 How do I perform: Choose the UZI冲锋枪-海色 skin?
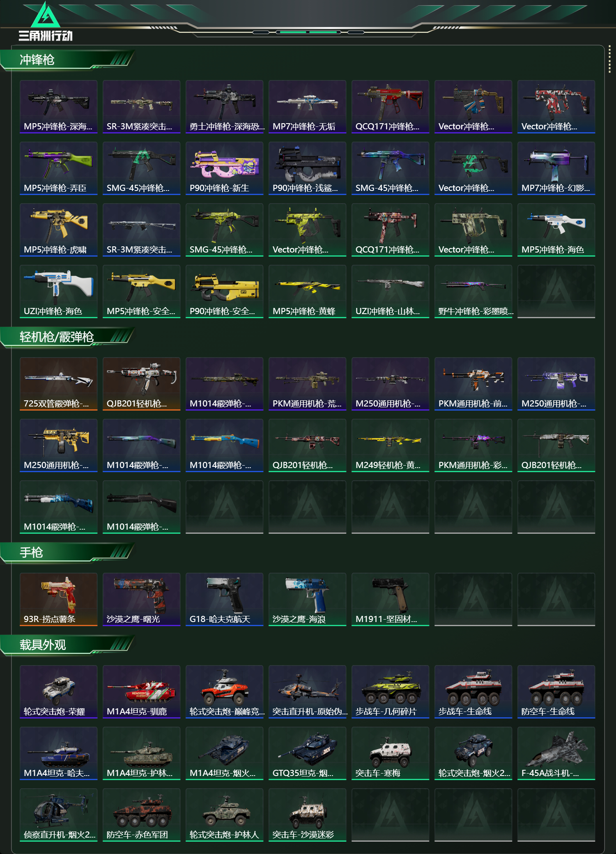coord(58,292)
